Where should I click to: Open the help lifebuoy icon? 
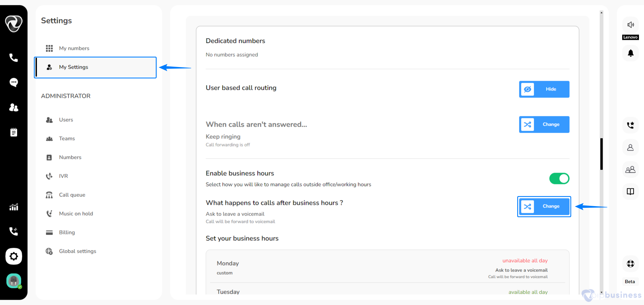[x=631, y=264]
